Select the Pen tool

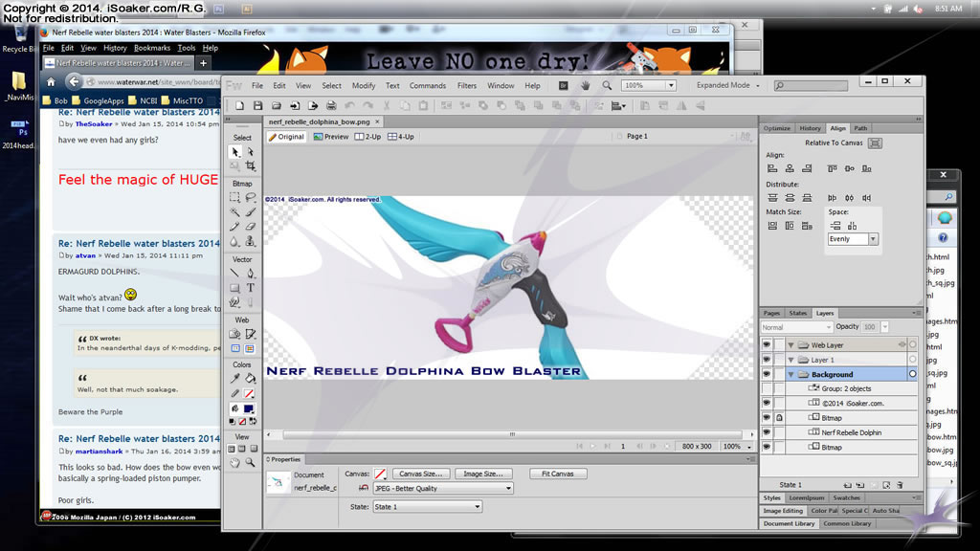250,273
